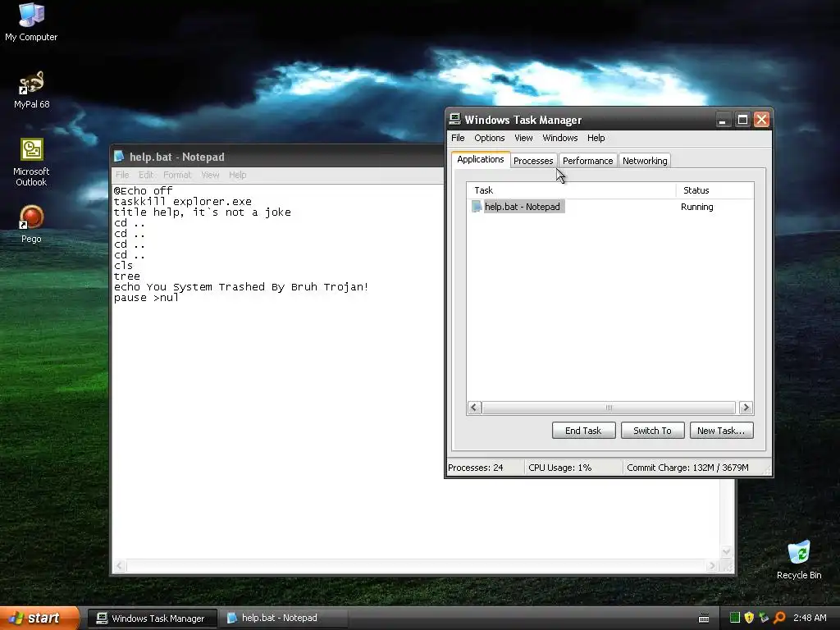Open the My Computer desktop icon
The width and height of the screenshot is (840, 630).
pos(31,21)
